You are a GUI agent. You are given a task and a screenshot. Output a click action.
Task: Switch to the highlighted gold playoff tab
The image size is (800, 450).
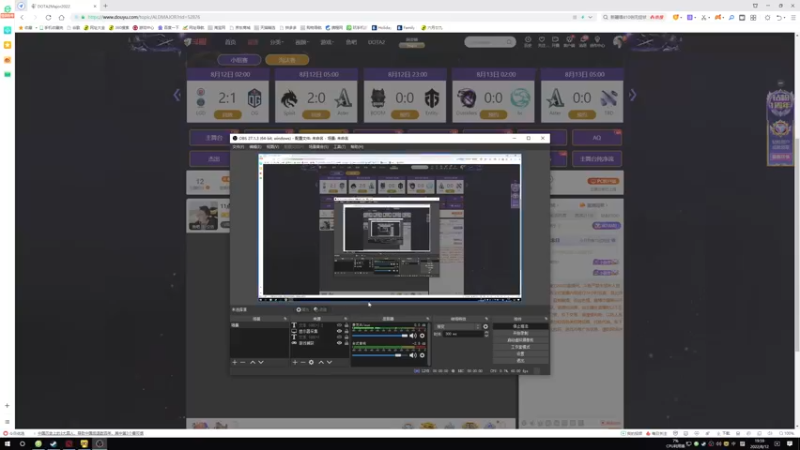[x=287, y=60]
